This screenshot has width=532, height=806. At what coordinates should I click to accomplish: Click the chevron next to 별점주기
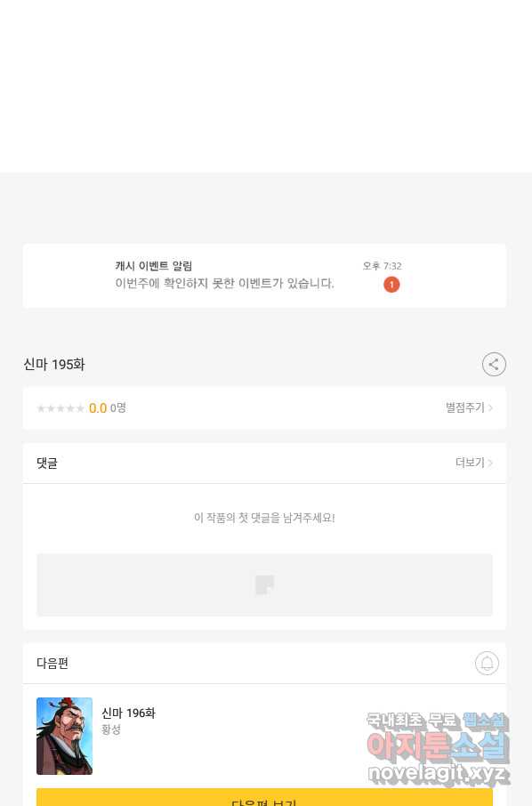tap(490, 407)
